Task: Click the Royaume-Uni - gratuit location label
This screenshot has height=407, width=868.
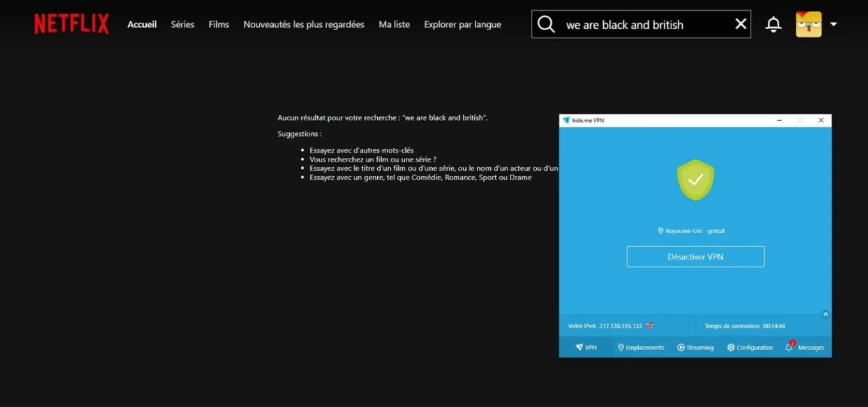Action: (692, 231)
